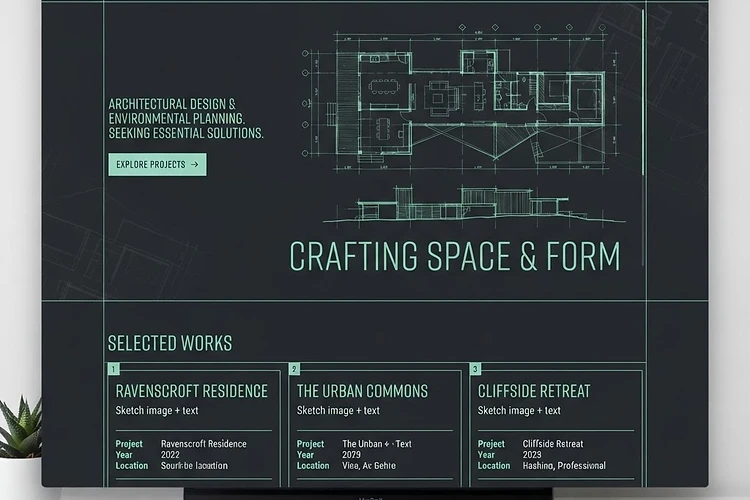Open The Urban Commons card title
The height and width of the screenshot is (500, 750).
click(x=362, y=391)
